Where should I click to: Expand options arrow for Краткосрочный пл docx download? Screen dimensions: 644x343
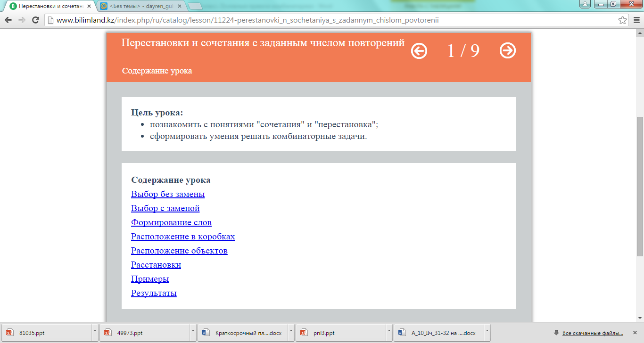[291, 333]
